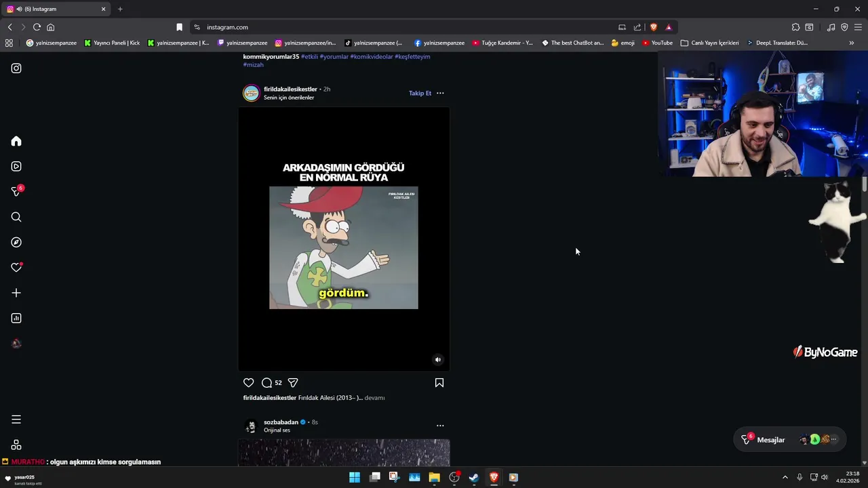Open Instagram home from sidebar

[x=16, y=141]
